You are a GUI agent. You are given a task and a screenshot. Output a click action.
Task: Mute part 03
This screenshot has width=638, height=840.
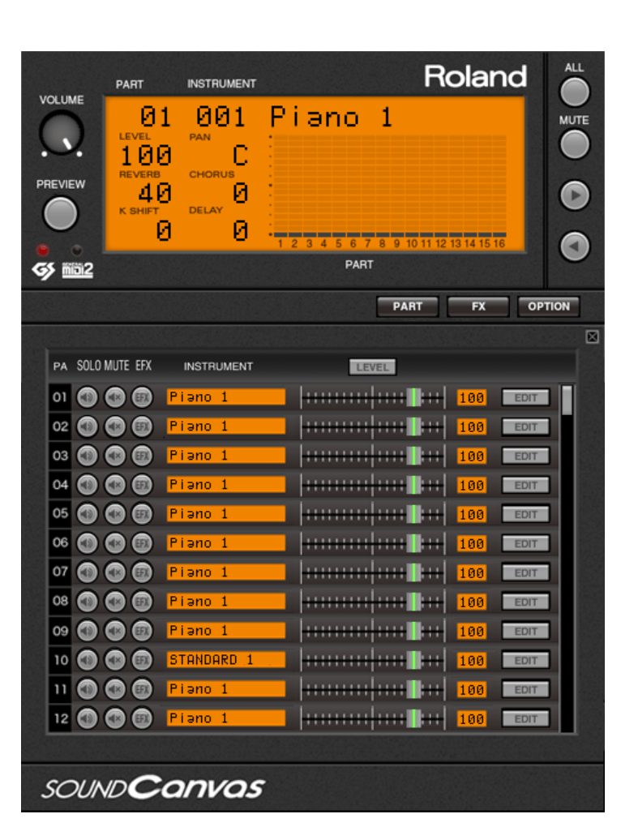coord(114,456)
